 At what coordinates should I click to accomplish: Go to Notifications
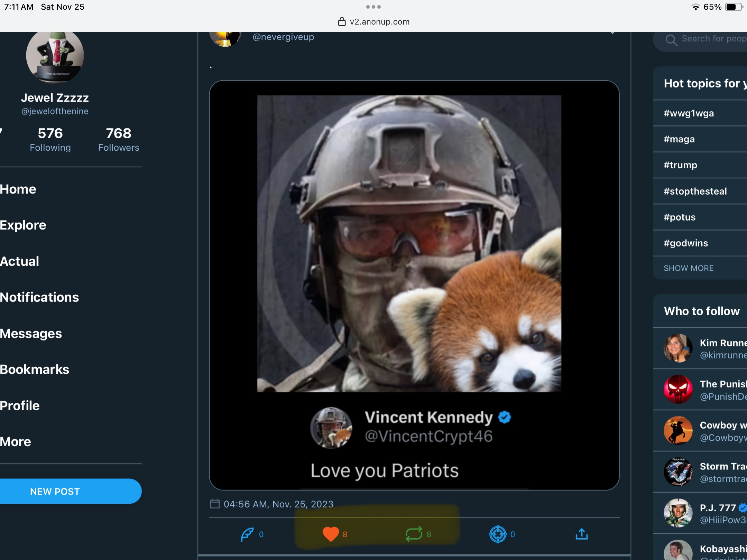click(39, 297)
